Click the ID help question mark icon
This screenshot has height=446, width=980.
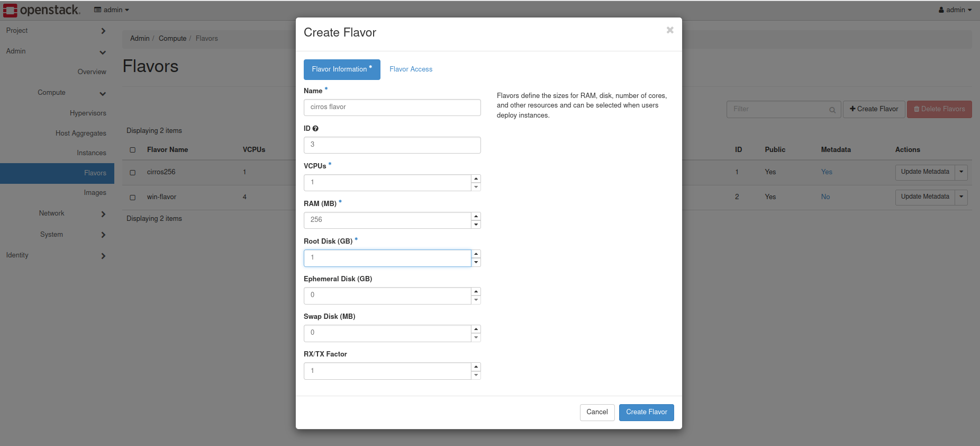pyautogui.click(x=315, y=129)
